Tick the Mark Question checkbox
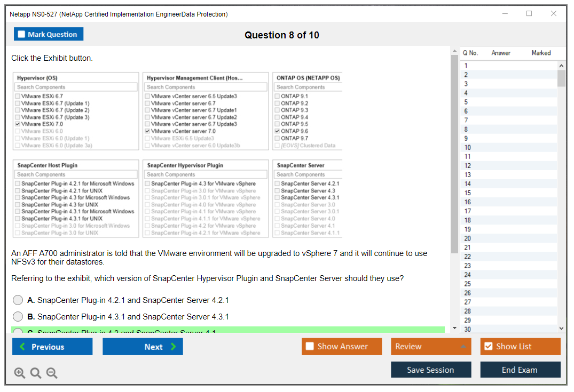The image size is (574, 392). (x=22, y=35)
